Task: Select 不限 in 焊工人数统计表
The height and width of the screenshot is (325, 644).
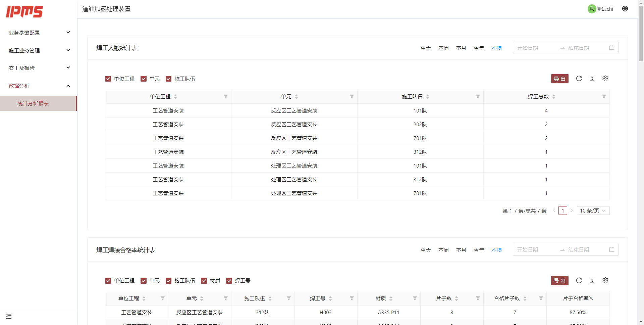Action: click(497, 48)
